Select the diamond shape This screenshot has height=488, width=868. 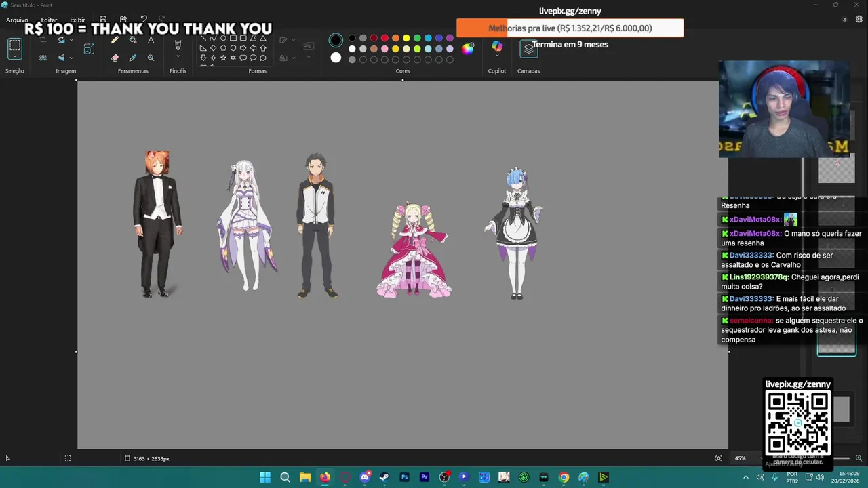[213, 48]
